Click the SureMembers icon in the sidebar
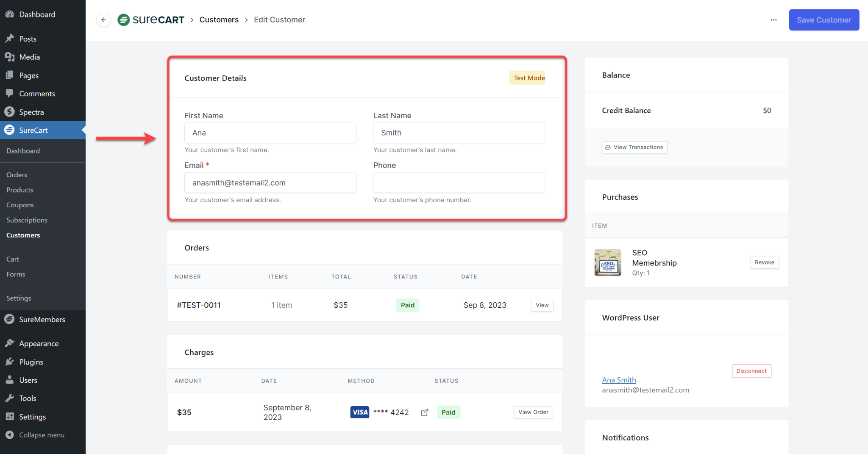The width and height of the screenshot is (868, 454). pos(9,319)
